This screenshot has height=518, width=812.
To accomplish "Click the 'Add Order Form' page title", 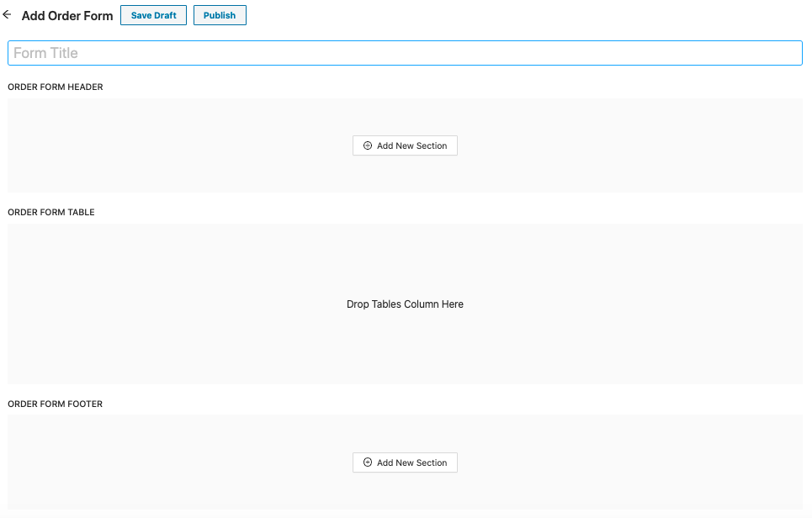I will point(67,16).
